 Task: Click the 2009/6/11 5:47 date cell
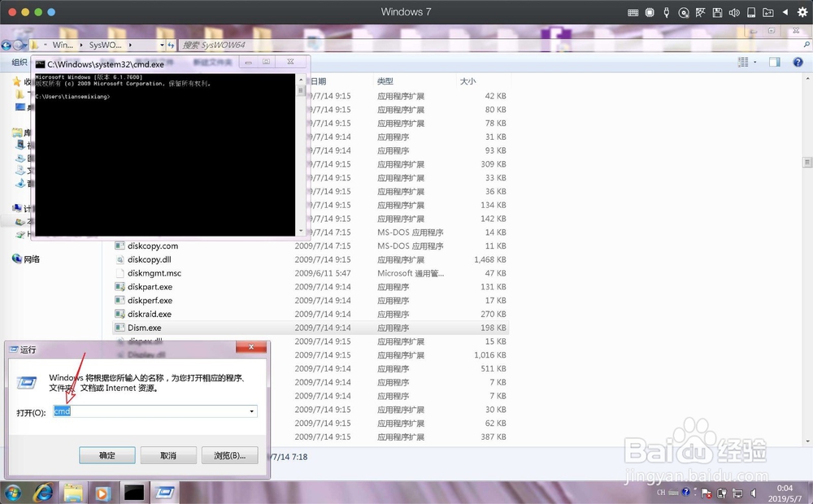pos(323,273)
